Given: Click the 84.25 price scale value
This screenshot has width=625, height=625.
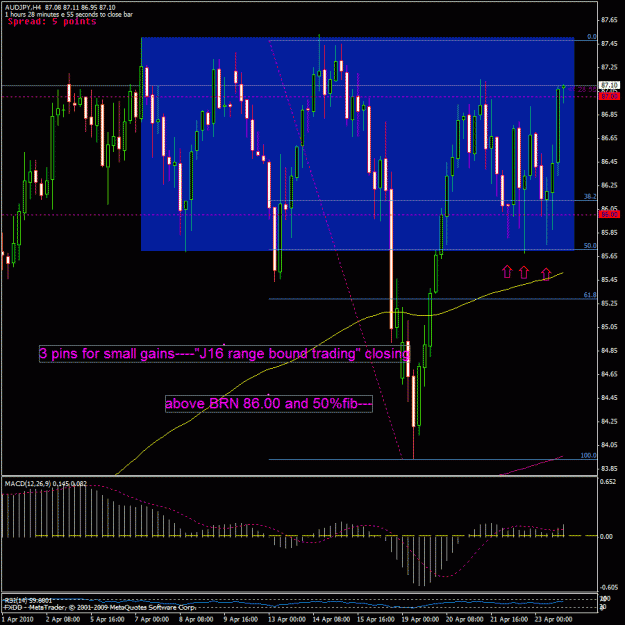Looking at the screenshot, I should pyautogui.click(x=609, y=421).
